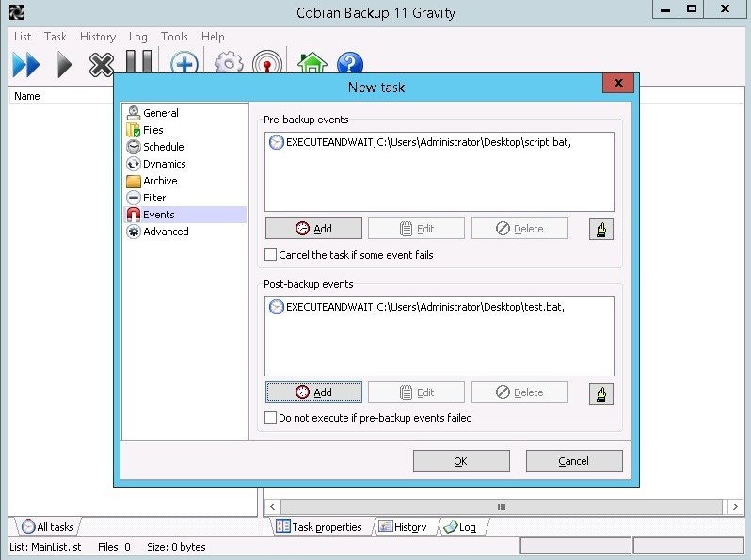Click the red target toolbar icon
Viewport: 751px width, 560px height.
[x=267, y=61]
